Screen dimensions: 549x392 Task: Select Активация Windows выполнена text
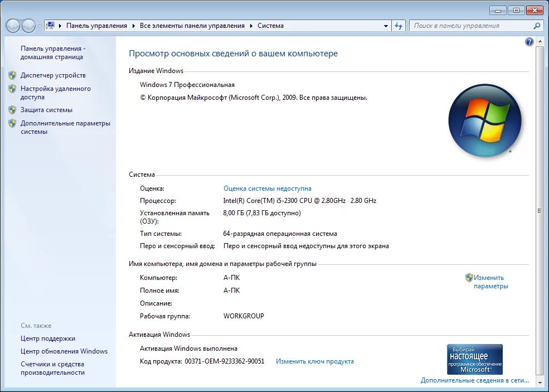click(189, 349)
